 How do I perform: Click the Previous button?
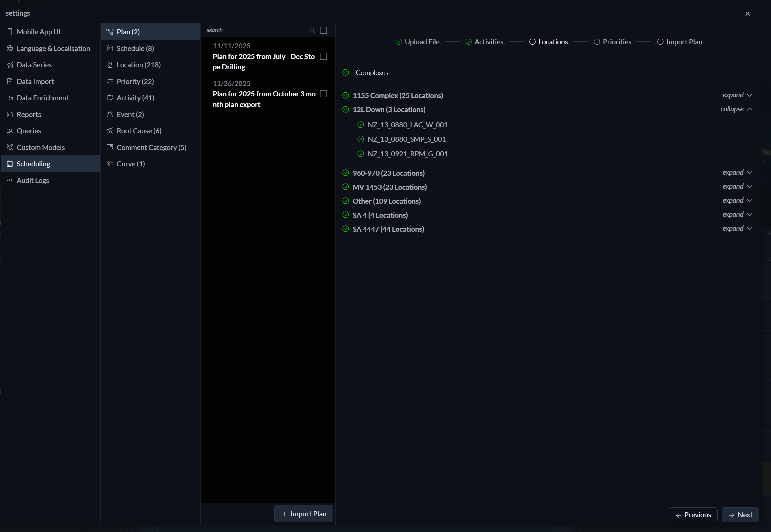693,515
